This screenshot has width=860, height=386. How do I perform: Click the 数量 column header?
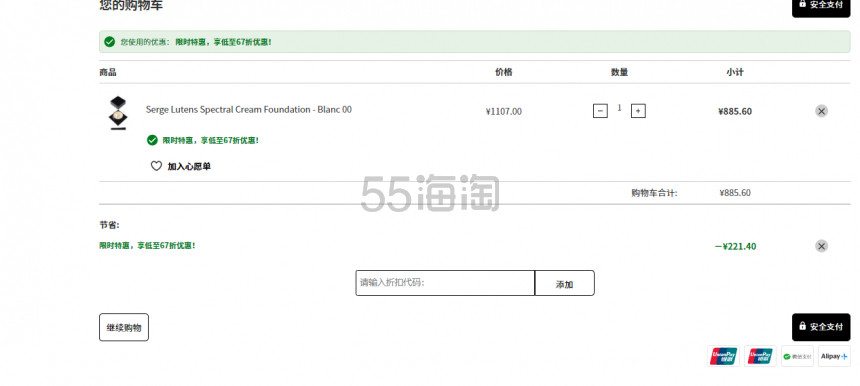click(619, 72)
